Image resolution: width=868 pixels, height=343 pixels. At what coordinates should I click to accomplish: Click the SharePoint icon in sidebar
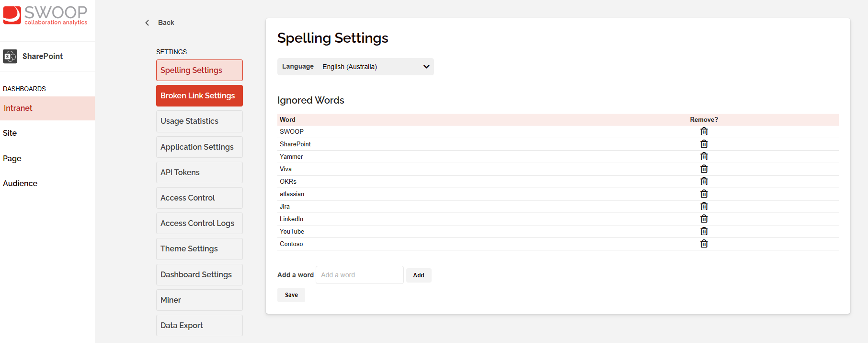(x=10, y=56)
